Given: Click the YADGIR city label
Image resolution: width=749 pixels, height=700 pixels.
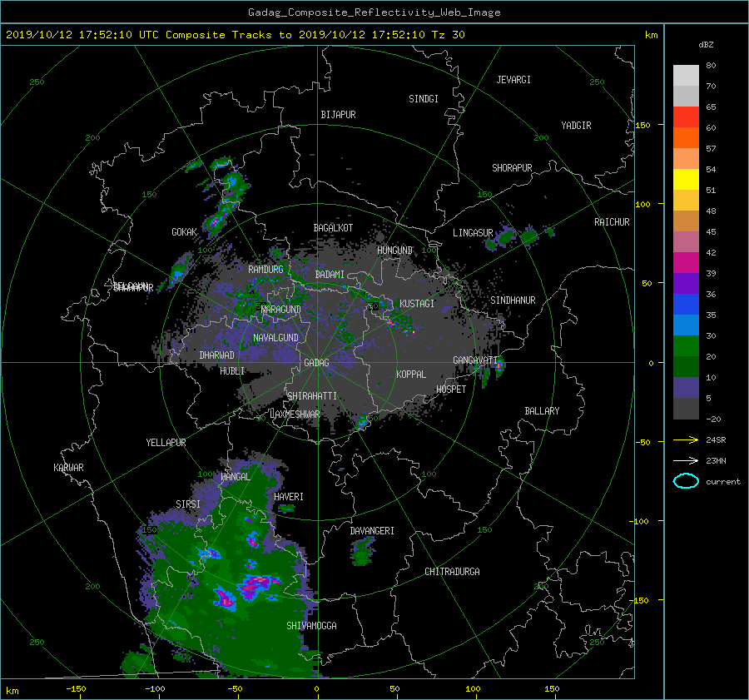Looking at the screenshot, I should click(x=576, y=126).
